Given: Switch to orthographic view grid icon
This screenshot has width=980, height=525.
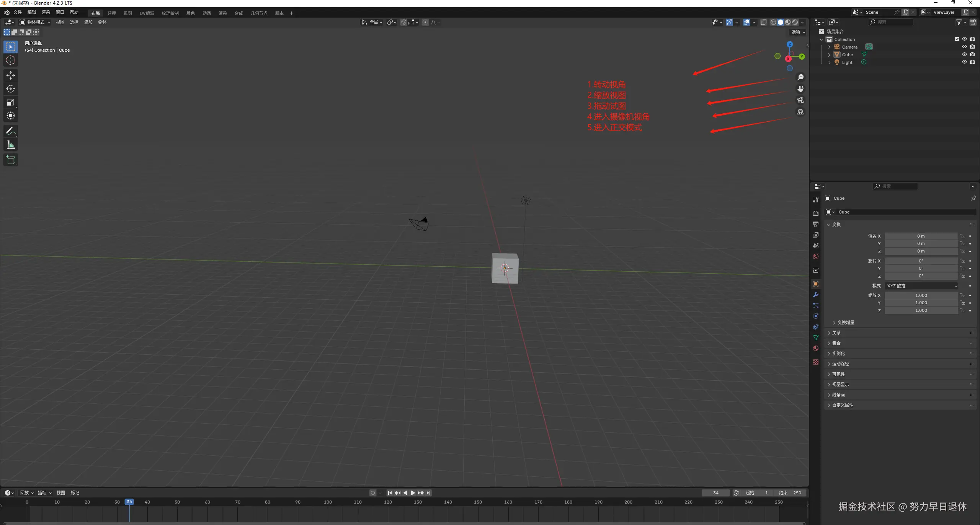Looking at the screenshot, I should pyautogui.click(x=800, y=112).
